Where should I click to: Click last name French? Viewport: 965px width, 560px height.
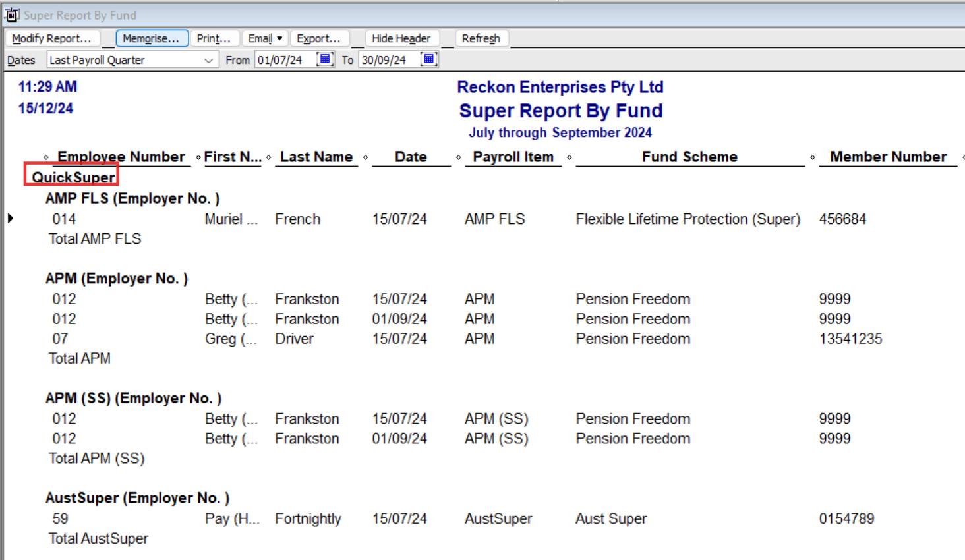(298, 219)
